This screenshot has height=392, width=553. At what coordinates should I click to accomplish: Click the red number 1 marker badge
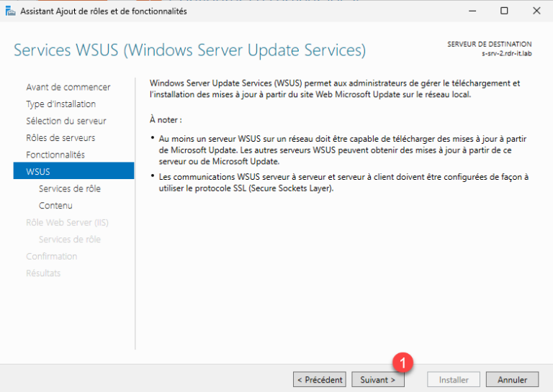(x=403, y=363)
